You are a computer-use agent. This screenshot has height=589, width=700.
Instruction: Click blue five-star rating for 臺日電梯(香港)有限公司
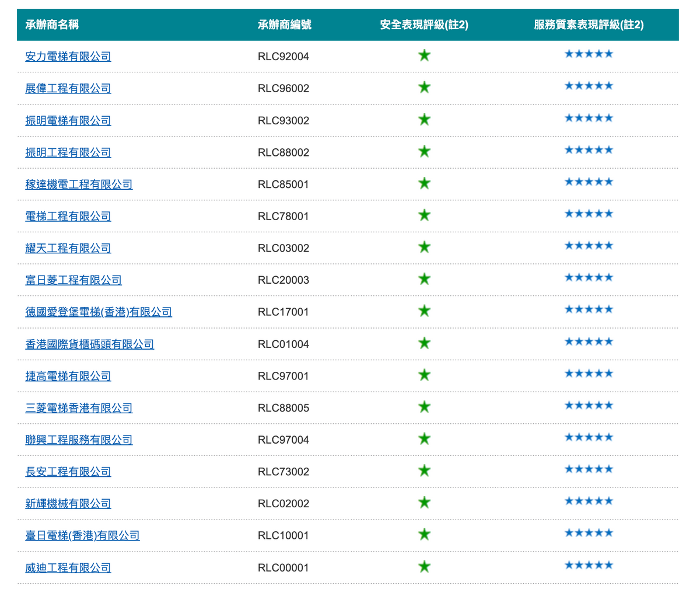click(589, 533)
